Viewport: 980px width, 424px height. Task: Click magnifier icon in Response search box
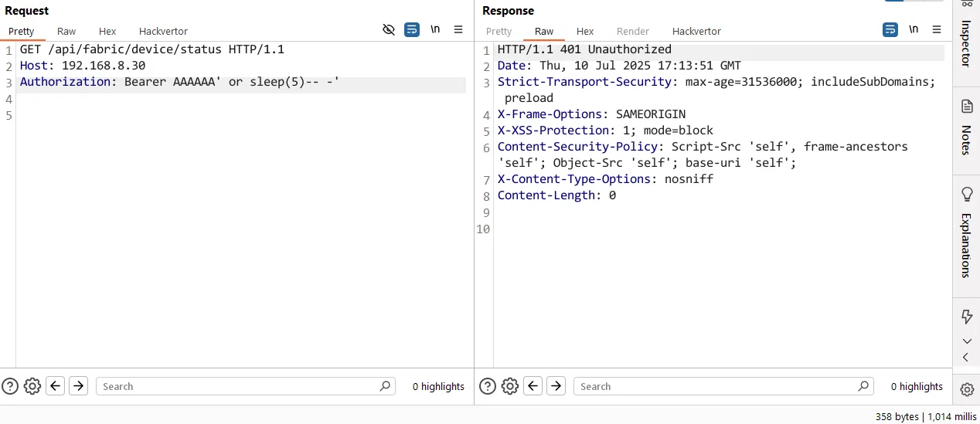pyautogui.click(x=863, y=386)
